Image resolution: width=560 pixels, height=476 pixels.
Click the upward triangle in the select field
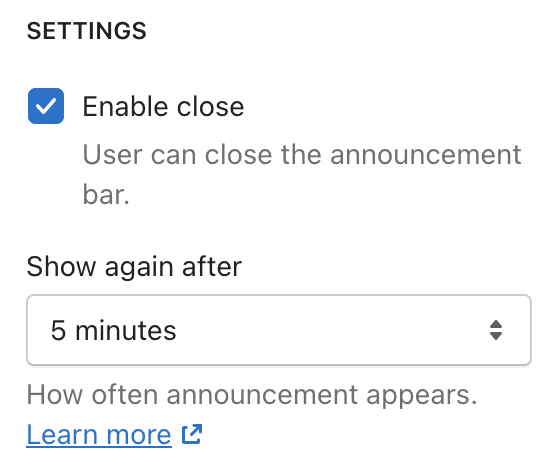(x=496, y=324)
